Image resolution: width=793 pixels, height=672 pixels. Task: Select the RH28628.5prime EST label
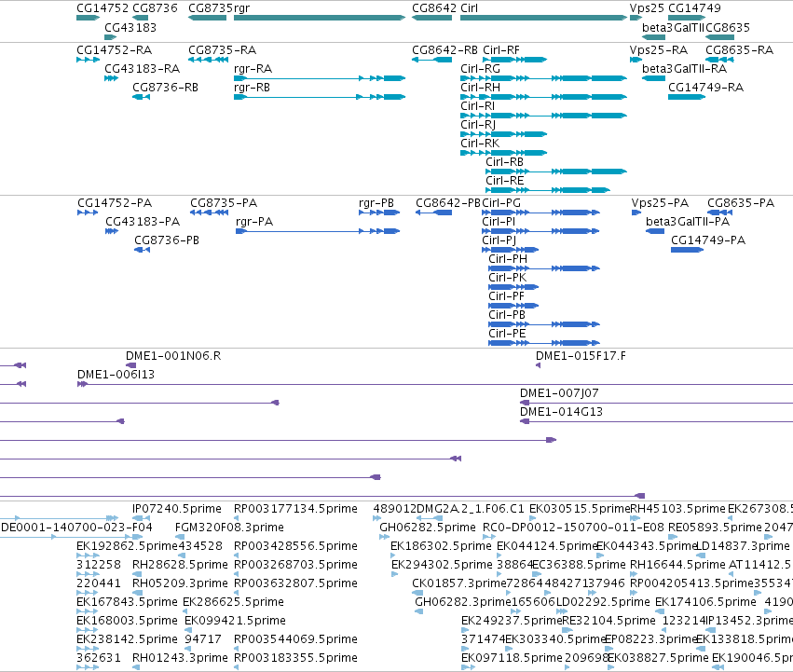pyautogui.click(x=180, y=565)
